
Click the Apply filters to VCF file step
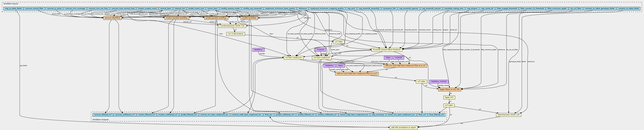[449, 89]
